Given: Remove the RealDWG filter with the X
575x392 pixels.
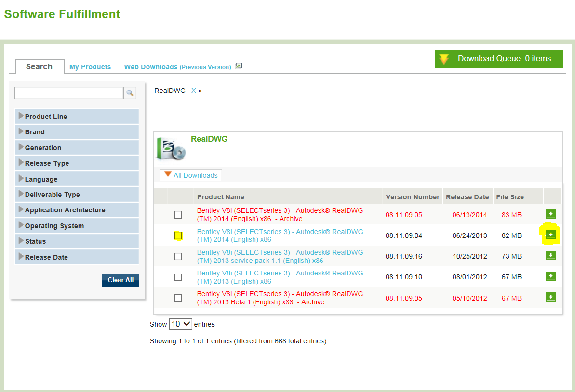Looking at the screenshot, I should [x=193, y=91].
